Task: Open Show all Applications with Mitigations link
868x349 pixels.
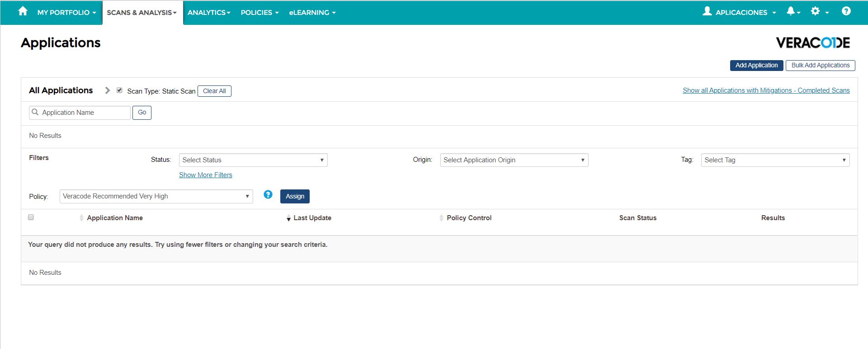Action: tap(766, 90)
